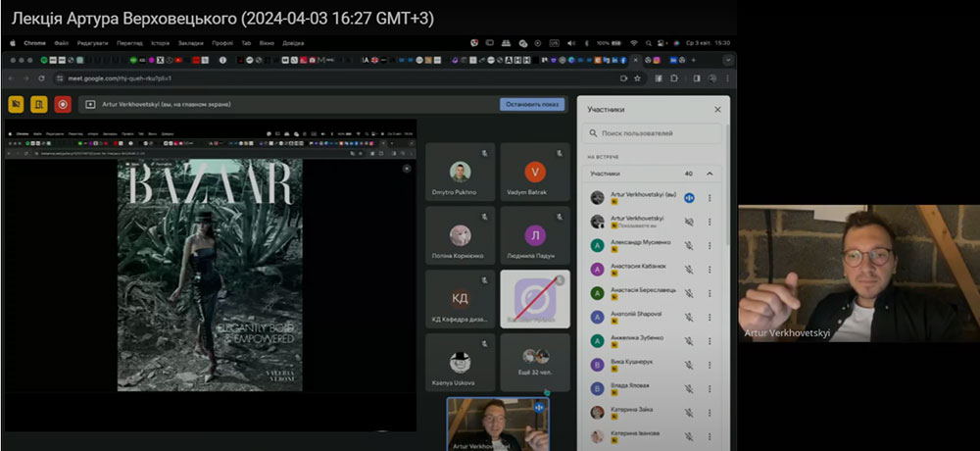Open the Ещё 32 чел. tile
This screenshot has width=980, height=451.
pos(535,362)
